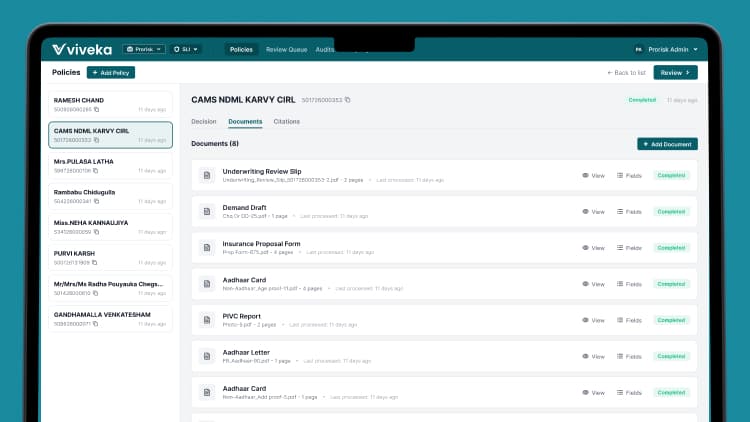Select GANDHAMALLA VENKATESHAM policy
This screenshot has height=422, width=750.
[x=110, y=319]
